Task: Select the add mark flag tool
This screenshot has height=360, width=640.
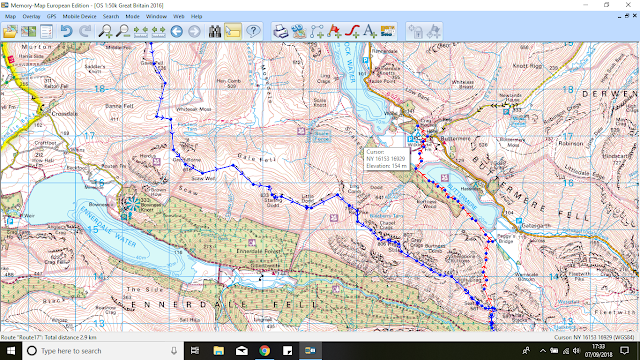Action: pos(334,31)
